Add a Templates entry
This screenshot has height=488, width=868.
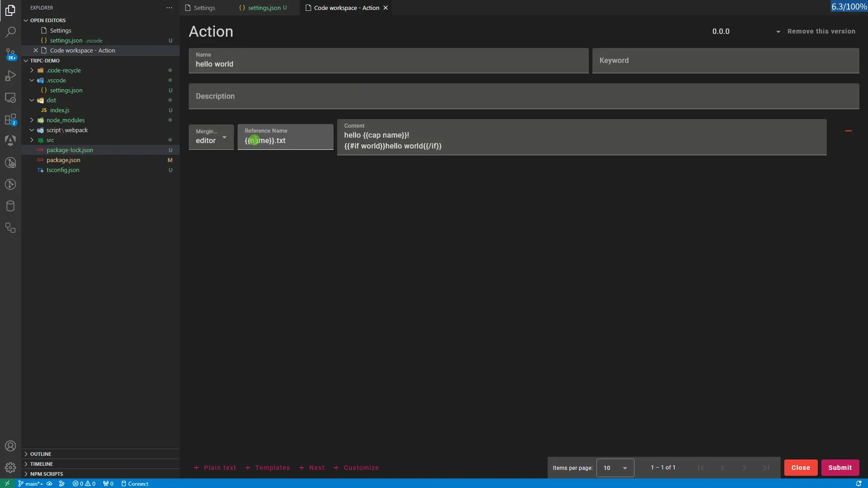point(267,468)
